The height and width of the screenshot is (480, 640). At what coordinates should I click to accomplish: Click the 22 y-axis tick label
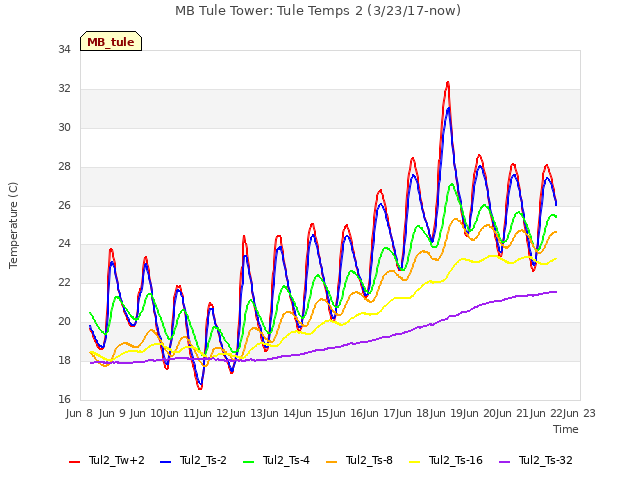(x=64, y=282)
